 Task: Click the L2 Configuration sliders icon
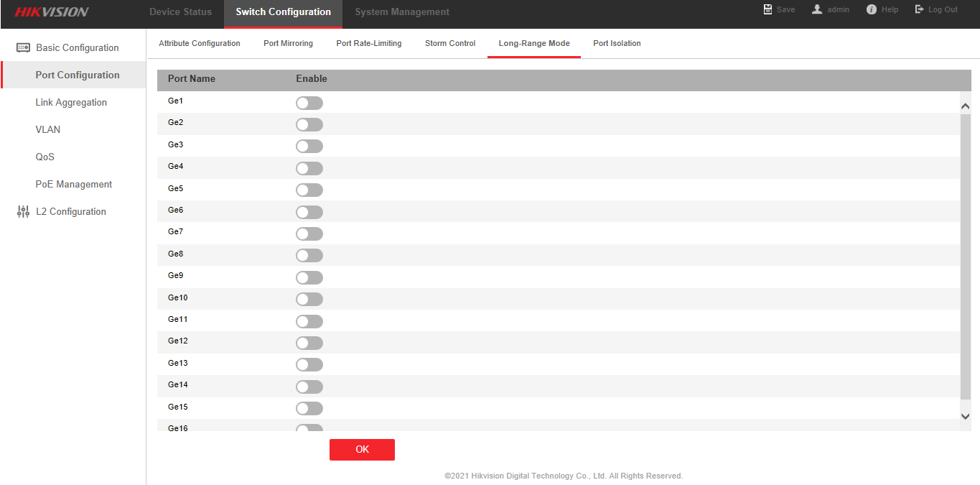[x=23, y=211]
